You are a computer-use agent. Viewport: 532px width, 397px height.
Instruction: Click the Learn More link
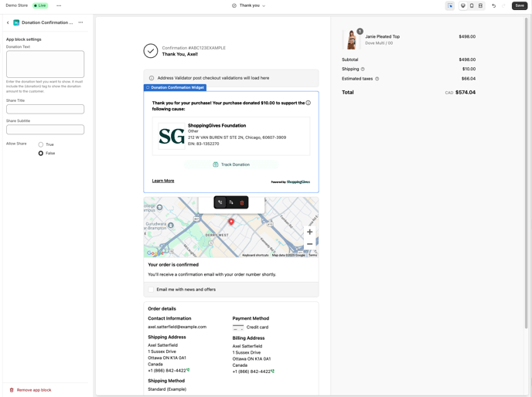click(162, 181)
